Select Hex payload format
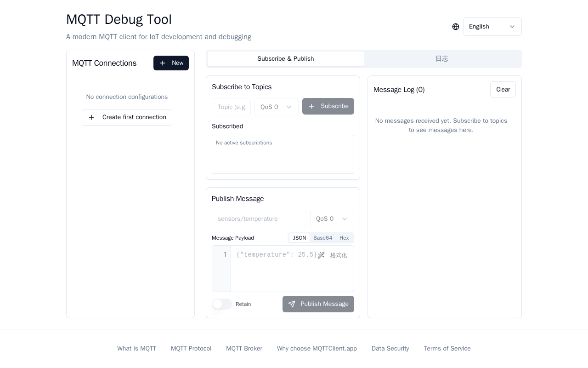Viewport: 588px width, 368px height. tap(344, 238)
